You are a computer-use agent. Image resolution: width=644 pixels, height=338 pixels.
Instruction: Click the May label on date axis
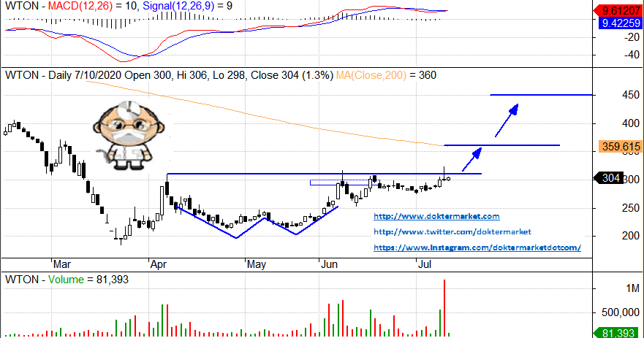[x=257, y=264]
